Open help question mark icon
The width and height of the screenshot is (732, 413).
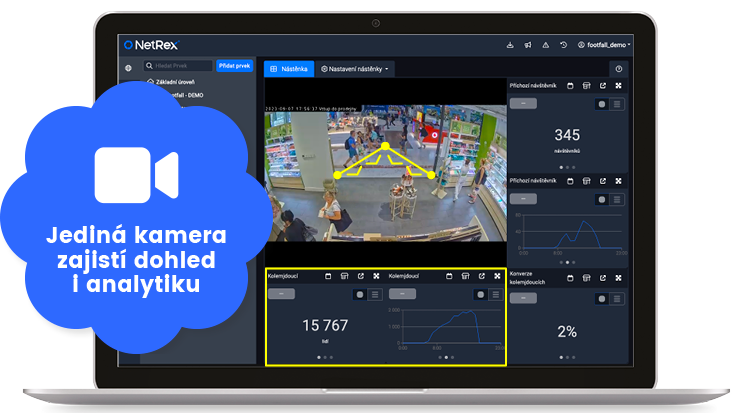pos(619,69)
